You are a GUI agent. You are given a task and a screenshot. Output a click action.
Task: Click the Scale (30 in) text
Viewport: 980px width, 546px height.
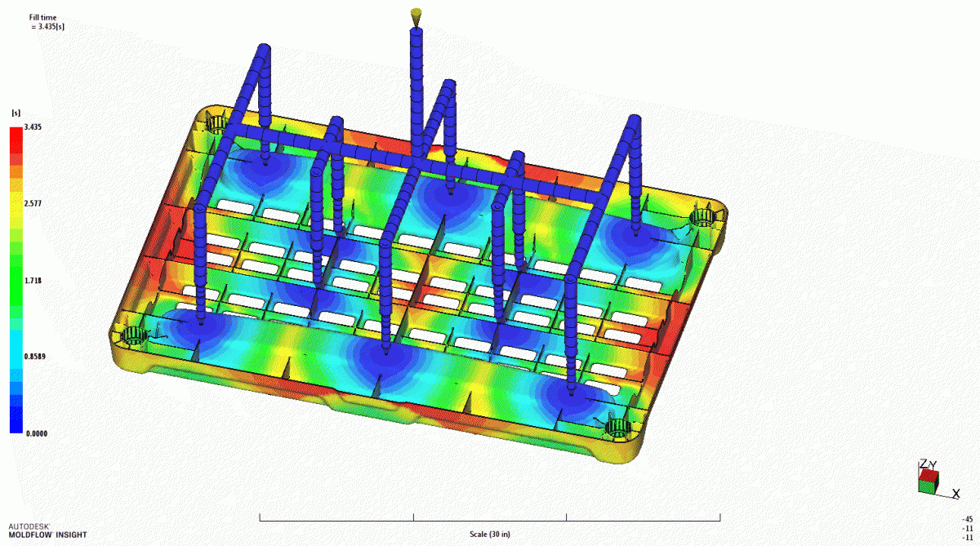pyautogui.click(x=489, y=535)
